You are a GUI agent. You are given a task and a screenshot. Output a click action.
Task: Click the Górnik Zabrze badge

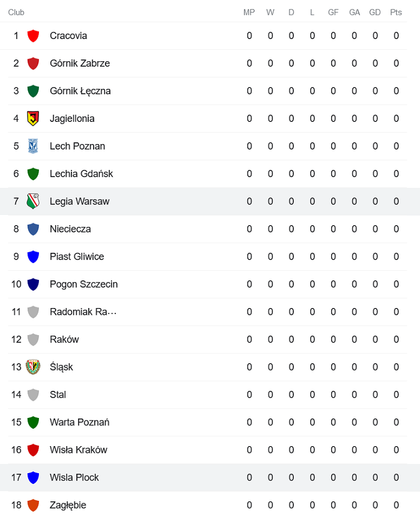[x=34, y=63]
